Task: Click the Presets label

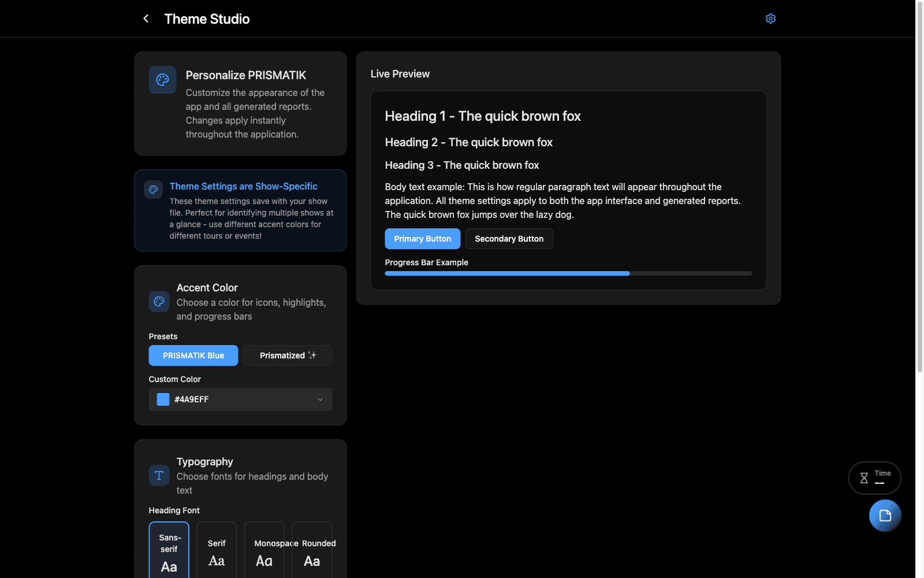Action: click(163, 336)
